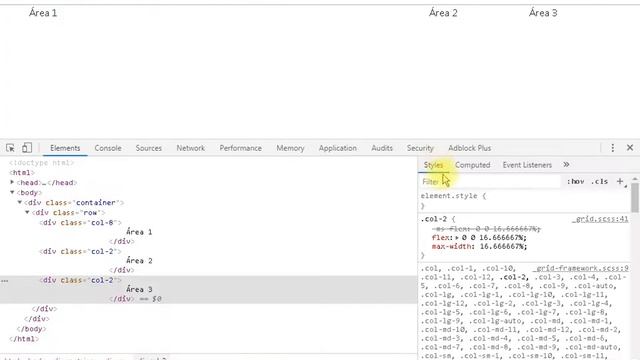Select the div col-8 element
Image resolution: width=640 pixels, height=360 pixels.
tap(80, 222)
